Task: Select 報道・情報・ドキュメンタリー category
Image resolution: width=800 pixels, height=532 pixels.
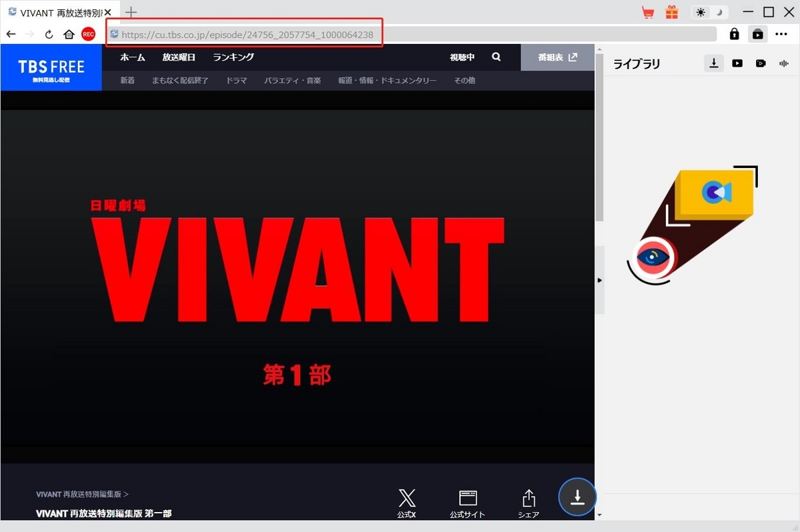Action: coord(387,81)
